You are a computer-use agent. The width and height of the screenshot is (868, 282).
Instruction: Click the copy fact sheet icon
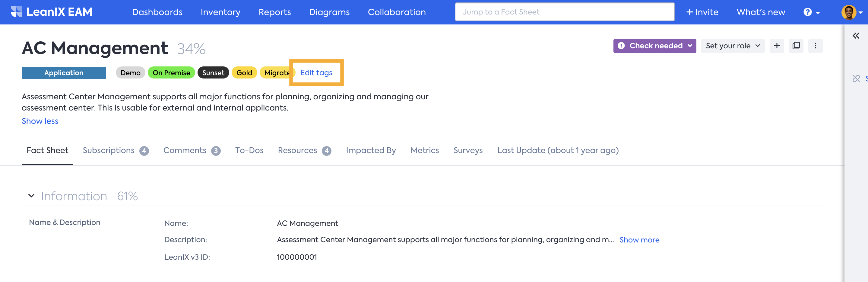[796, 46]
